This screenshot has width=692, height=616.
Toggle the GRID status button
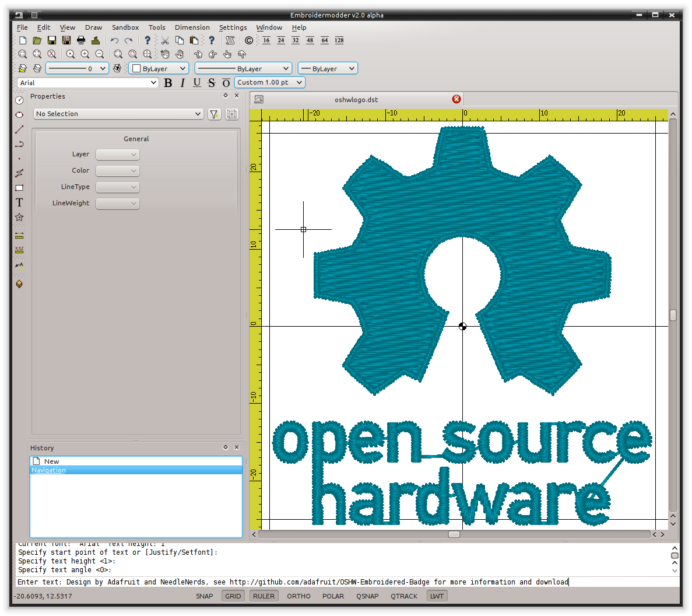pyautogui.click(x=233, y=596)
